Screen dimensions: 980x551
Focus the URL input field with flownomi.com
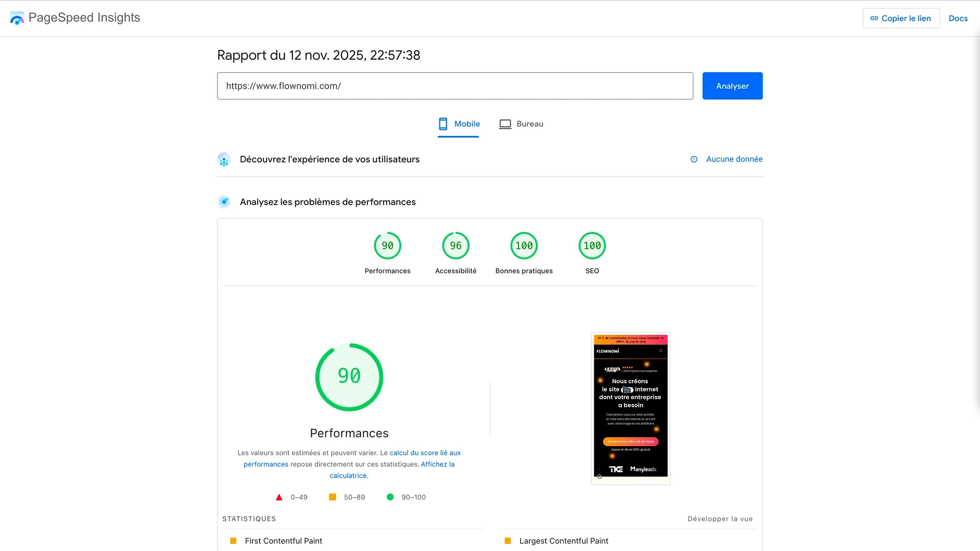coord(455,86)
